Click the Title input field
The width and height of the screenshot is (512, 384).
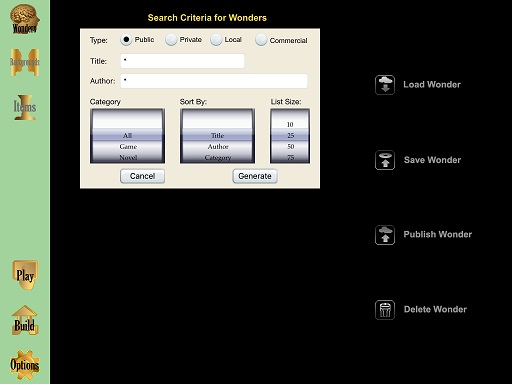(x=182, y=61)
